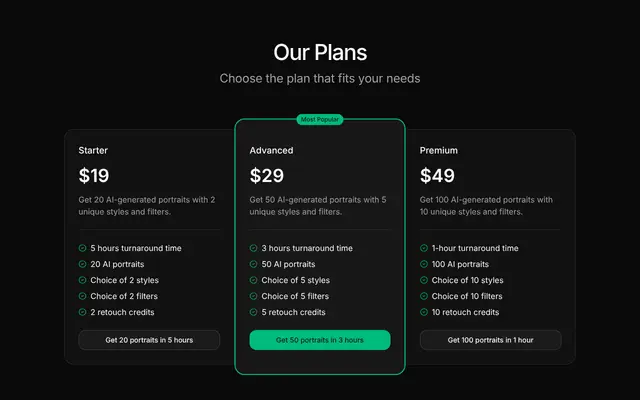The image size is (640, 400).
Task: Click check icon beside Choice of 2 styles
Action: coord(82,280)
